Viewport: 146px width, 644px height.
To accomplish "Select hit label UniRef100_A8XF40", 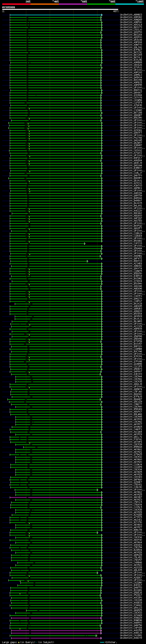I will pyautogui.click(x=131, y=540).
